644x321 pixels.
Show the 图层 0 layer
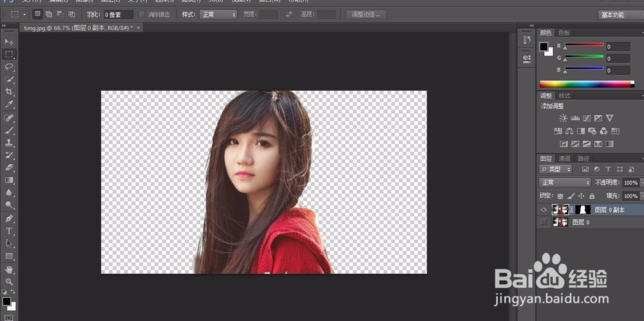point(544,222)
